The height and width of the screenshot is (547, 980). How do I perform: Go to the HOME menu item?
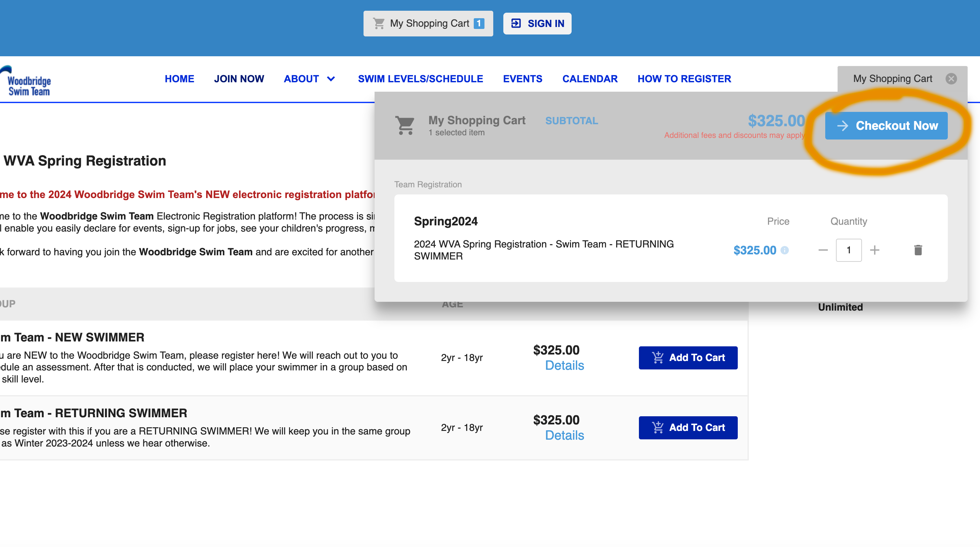click(x=179, y=79)
